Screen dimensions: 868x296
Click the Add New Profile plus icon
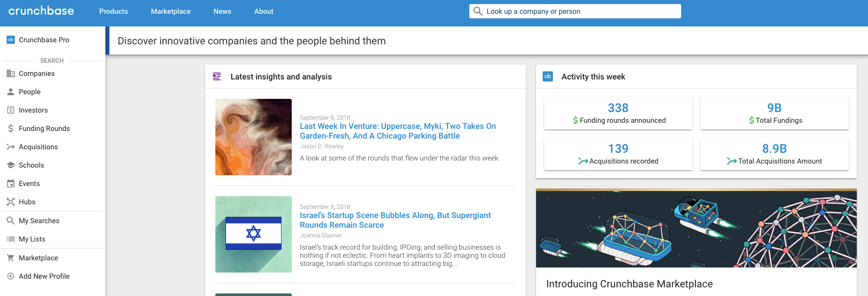pos(10,276)
